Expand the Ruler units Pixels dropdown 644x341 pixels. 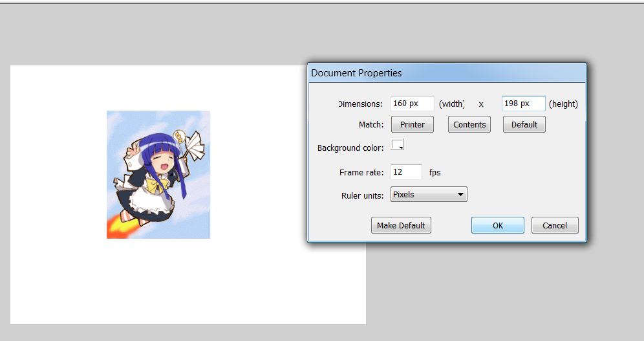(x=428, y=194)
